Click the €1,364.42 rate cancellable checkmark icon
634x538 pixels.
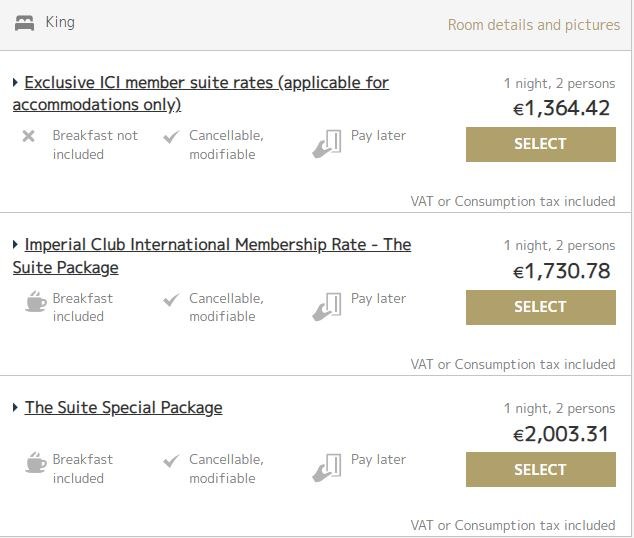[x=171, y=137]
